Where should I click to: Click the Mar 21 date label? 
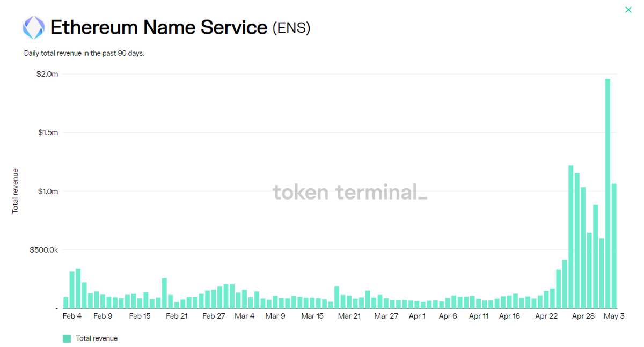(x=349, y=316)
